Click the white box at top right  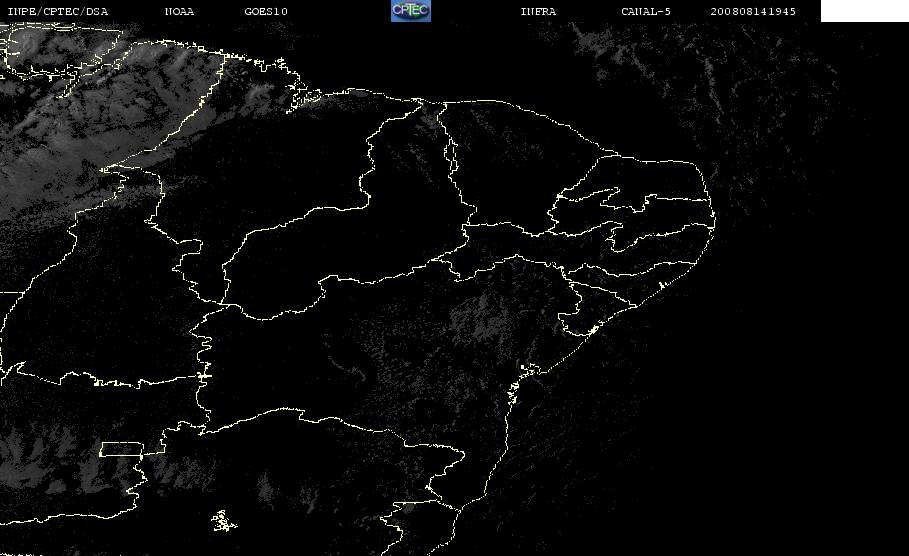pos(865,11)
